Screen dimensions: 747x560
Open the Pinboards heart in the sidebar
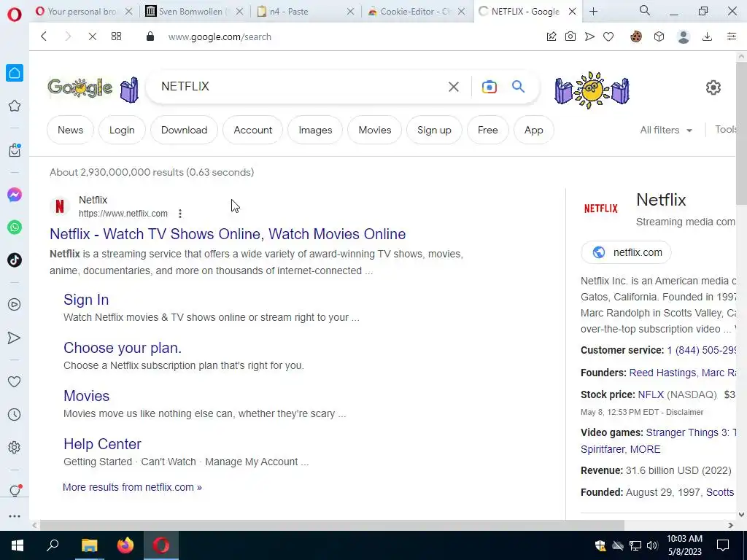coord(15,382)
